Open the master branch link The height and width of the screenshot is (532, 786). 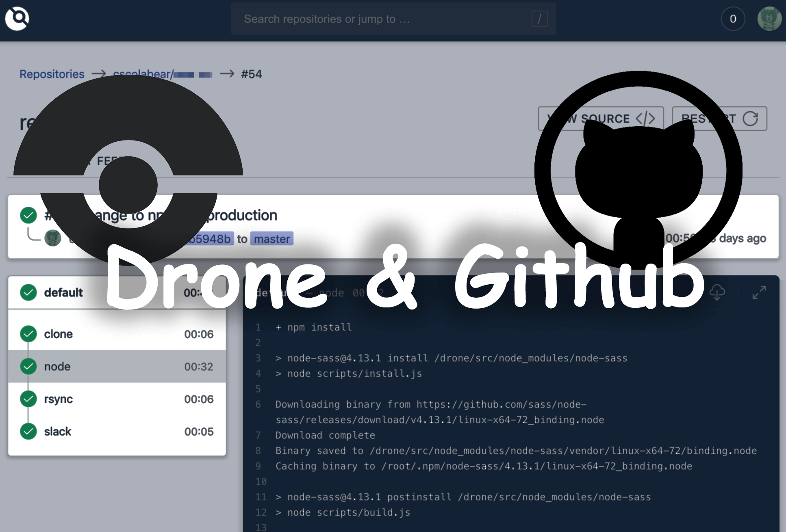click(271, 239)
